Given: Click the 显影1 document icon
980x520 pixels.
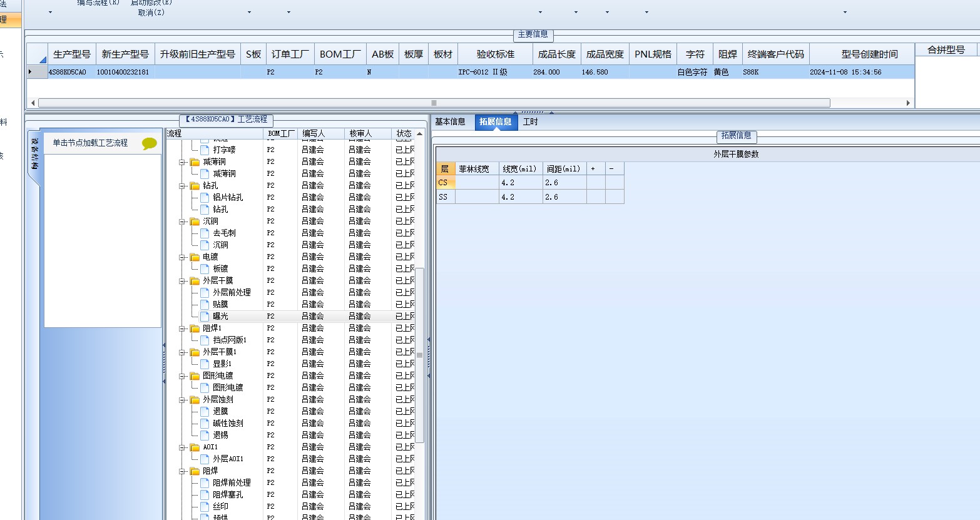Looking at the screenshot, I should click(205, 364).
